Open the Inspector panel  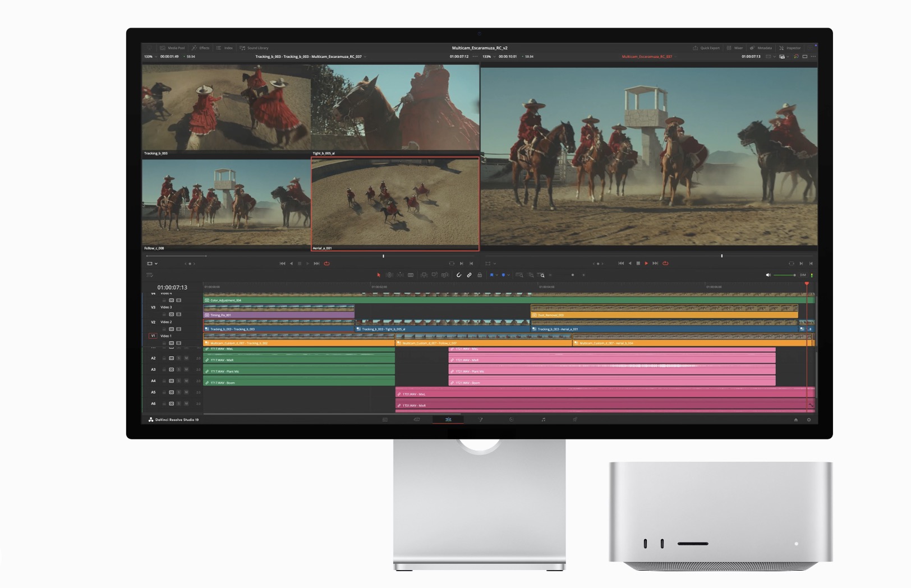click(x=790, y=48)
